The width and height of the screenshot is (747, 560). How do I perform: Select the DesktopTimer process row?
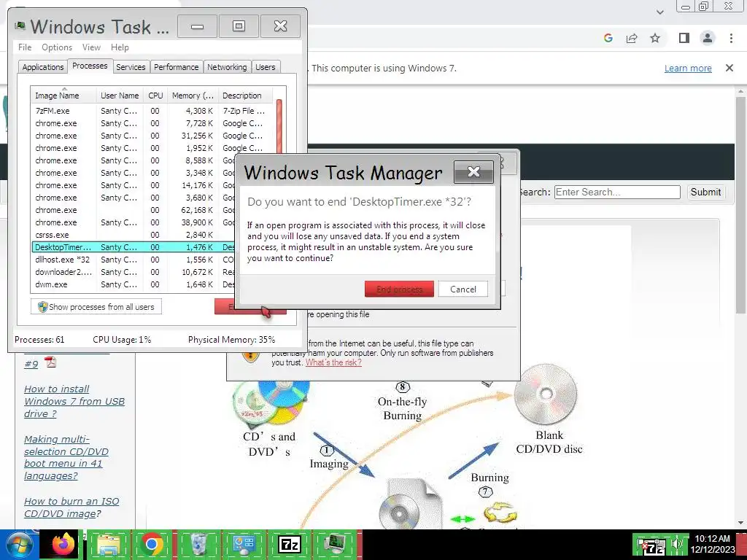133,247
